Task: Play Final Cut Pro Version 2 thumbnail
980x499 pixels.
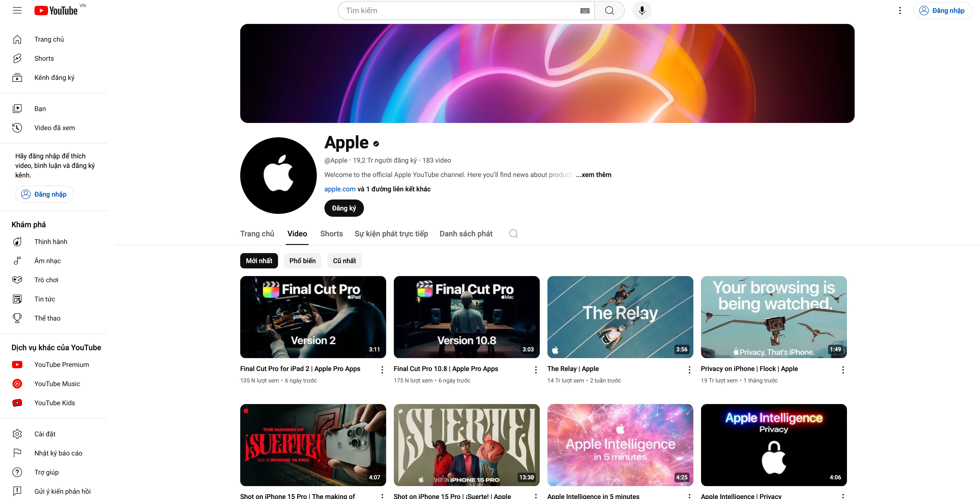Action: tap(313, 317)
